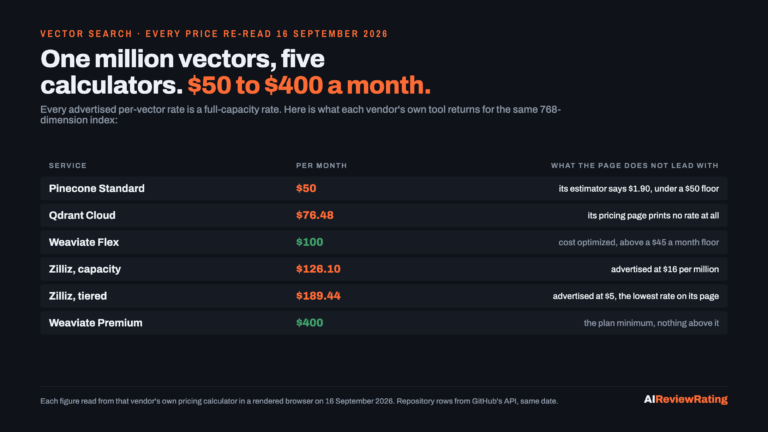This screenshot has width=768, height=432.
Task: Click the PER MONTH column header
Action: 321,166
